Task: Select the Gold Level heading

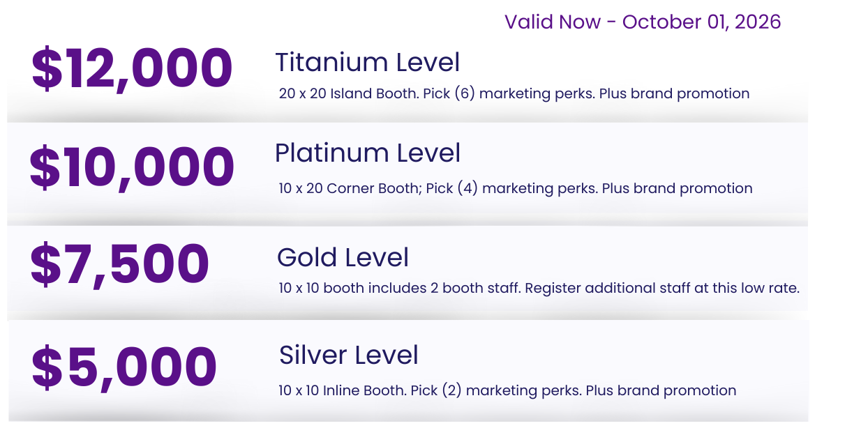Action: click(x=343, y=258)
